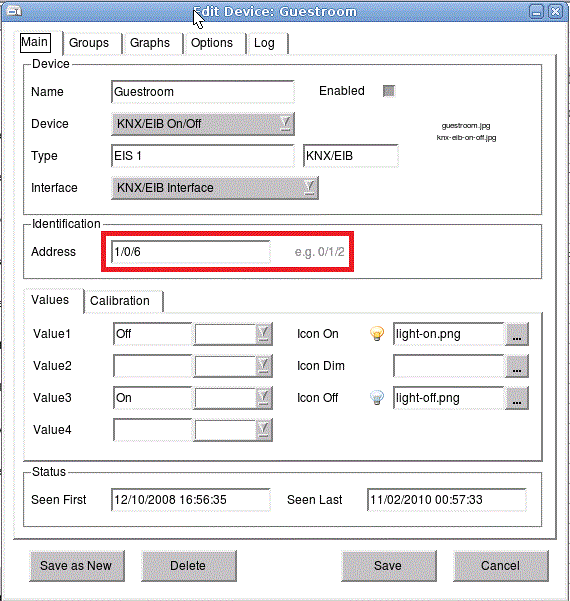This screenshot has height=601, width=570.
Task: Expand the Interface dropdown
Action: [x=215, y=188]
